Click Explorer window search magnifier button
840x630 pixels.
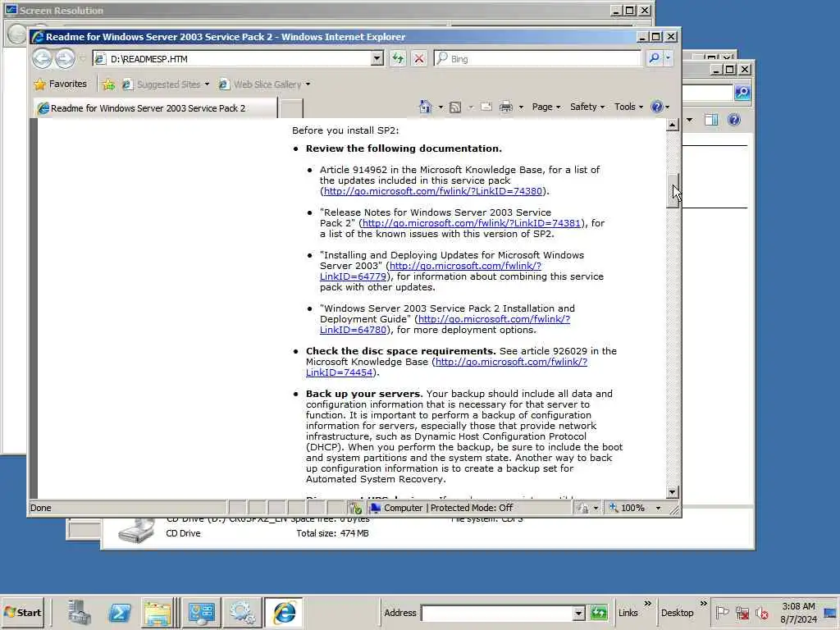(742, 93)
